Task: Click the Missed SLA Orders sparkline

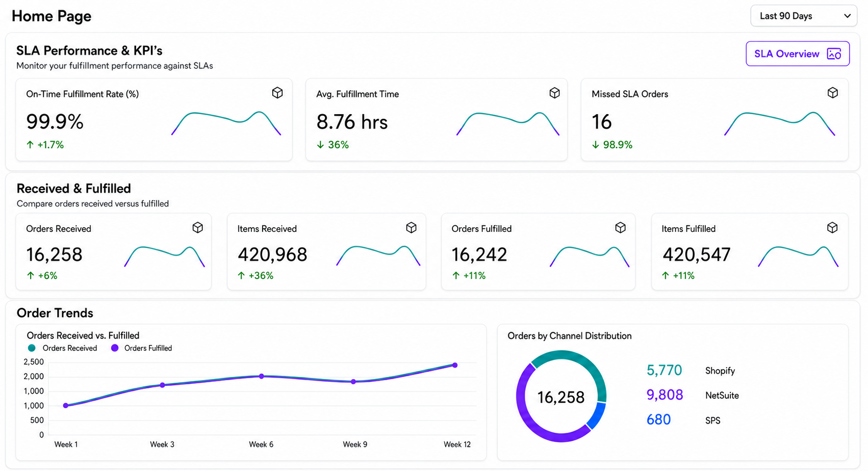Action: coord(780,123)
